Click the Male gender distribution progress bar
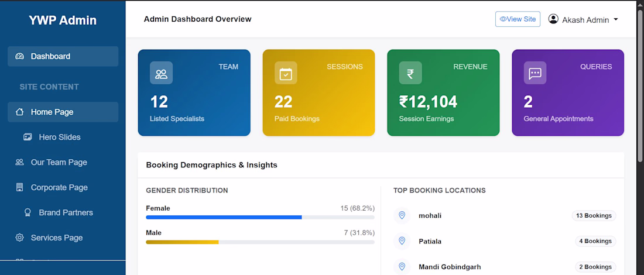The width and height of the screenshot is (644, 275). click(260, 242)
